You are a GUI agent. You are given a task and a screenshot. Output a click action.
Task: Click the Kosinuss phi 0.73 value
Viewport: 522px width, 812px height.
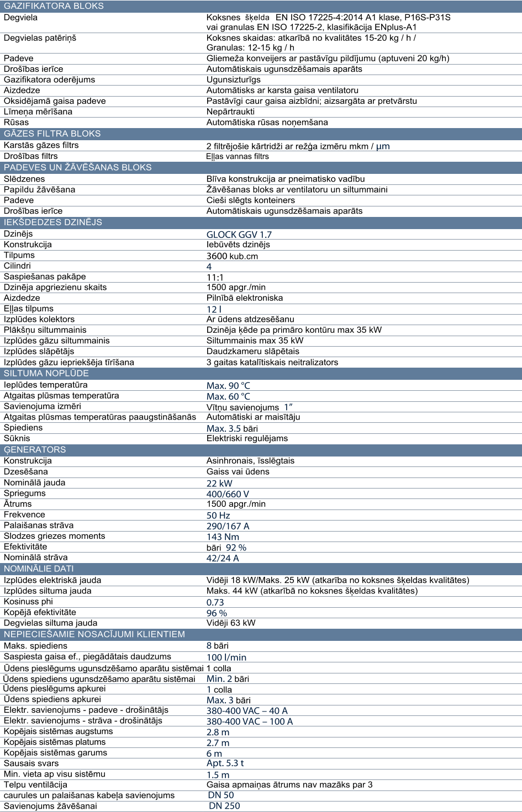[215, 602]
